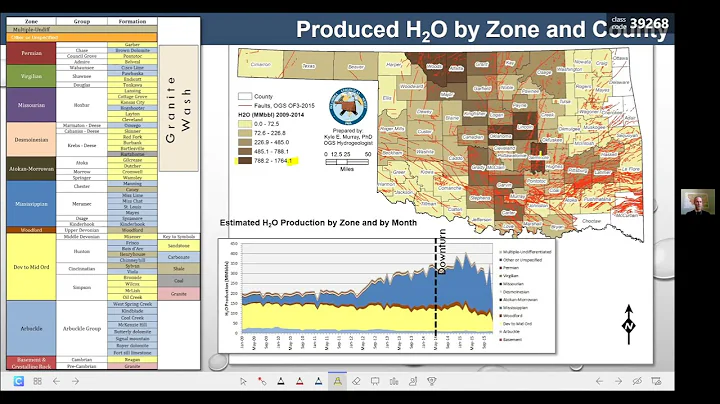This screenshot has width=720, height=404.
Task: Click the Hoxbar group cell
Action: [x=82, y=105]
